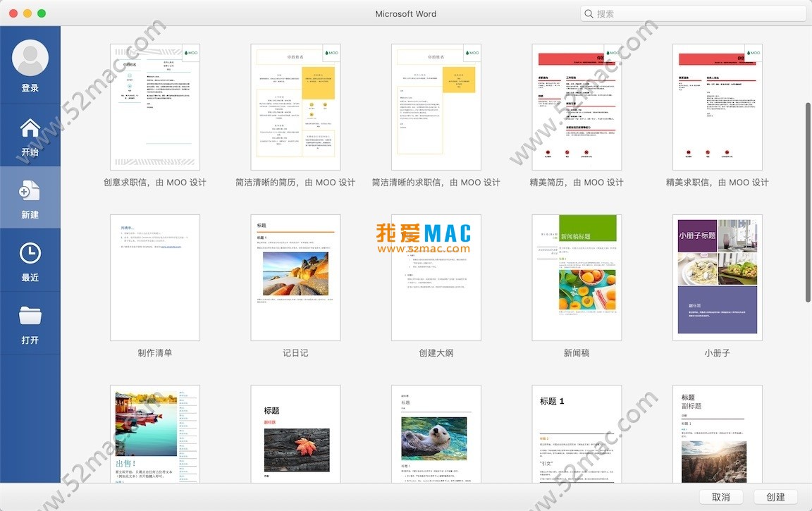Select the 简洁清晰的求职信 MOO template thumbnail
Screen dimensions: 812x511
436,107
